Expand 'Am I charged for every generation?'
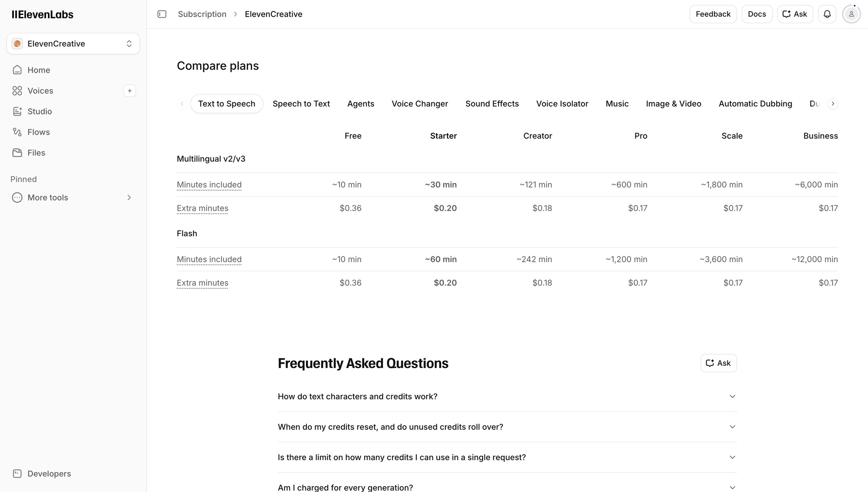868x492 pixels. coord(507,487)
